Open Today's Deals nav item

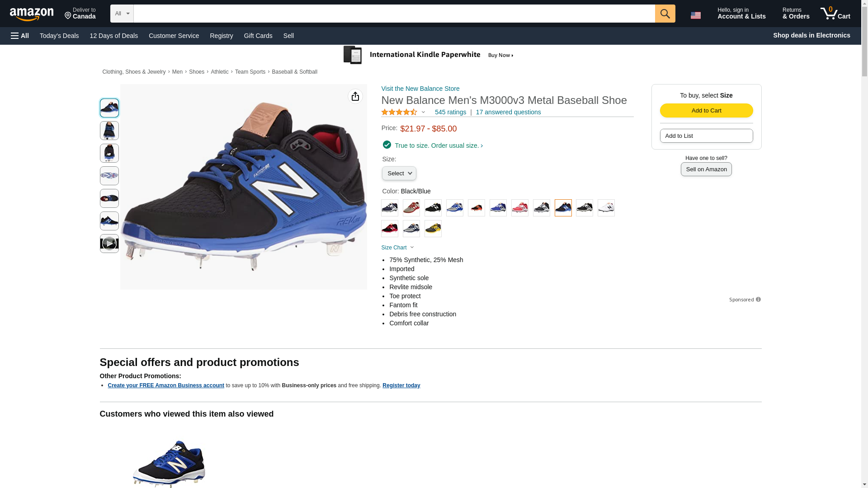(x=59, y=36)
